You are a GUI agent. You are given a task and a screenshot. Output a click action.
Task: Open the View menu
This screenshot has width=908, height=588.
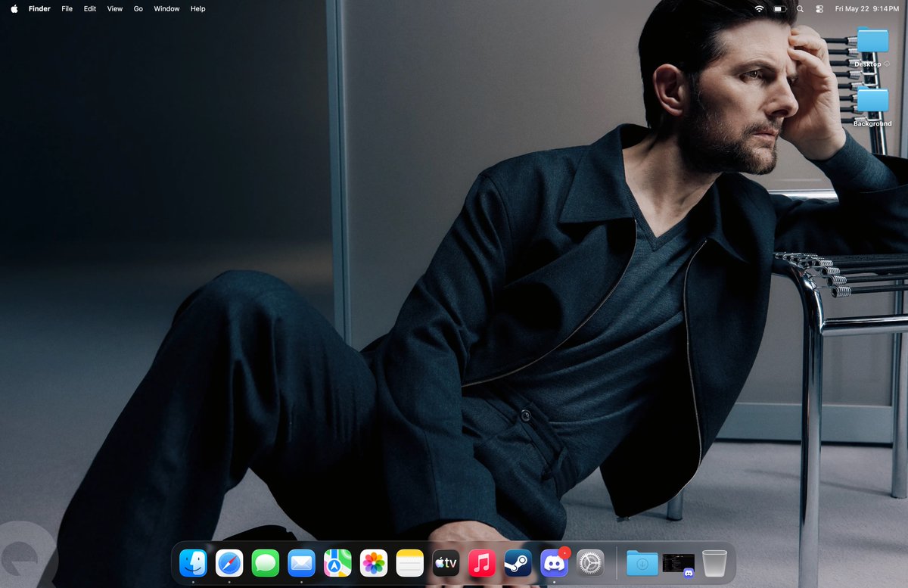click(114, 8)
